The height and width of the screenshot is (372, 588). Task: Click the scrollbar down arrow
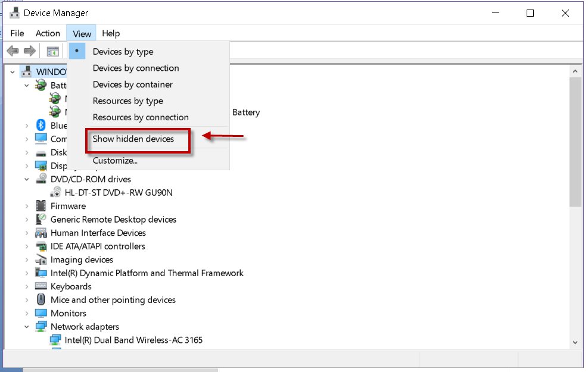point(575,342)
